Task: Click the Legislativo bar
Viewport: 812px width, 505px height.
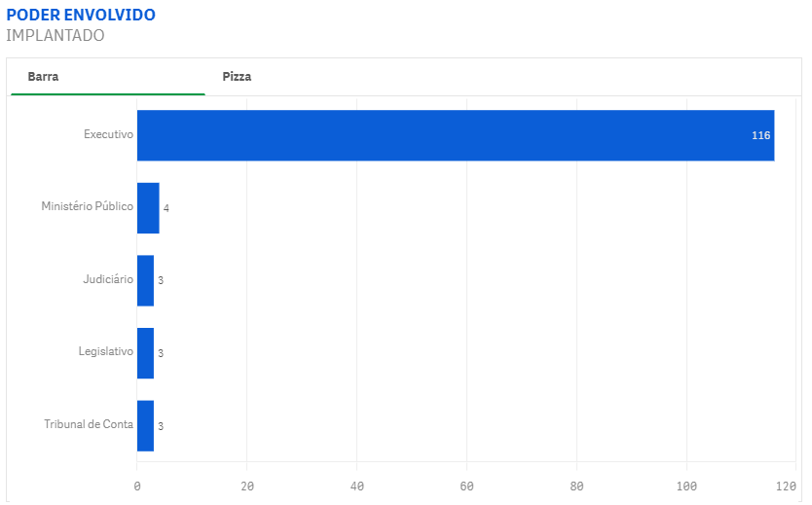Action: [145, 353]
